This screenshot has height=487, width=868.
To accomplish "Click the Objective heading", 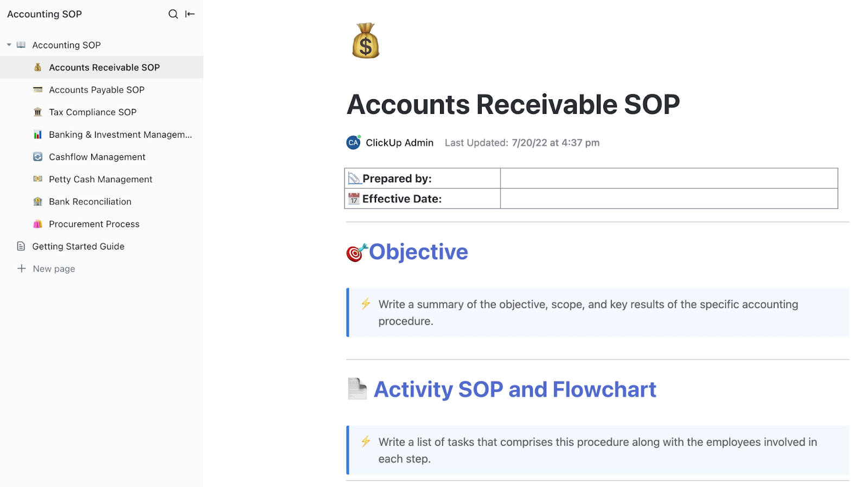I will [418, 252].
